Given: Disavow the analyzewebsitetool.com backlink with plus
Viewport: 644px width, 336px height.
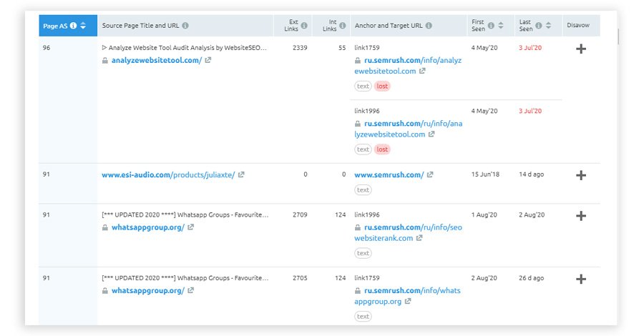Looking at the screenshot, I should point(581,49).
